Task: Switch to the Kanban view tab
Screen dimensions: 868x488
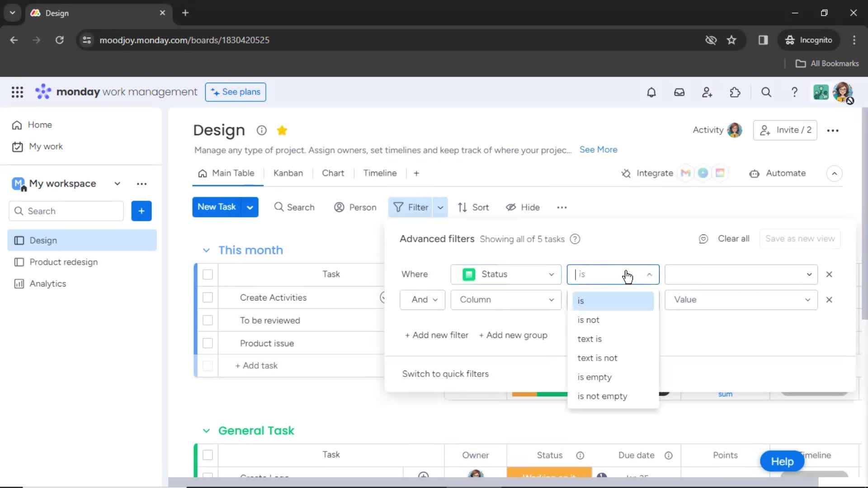Action: coord(288,174)
